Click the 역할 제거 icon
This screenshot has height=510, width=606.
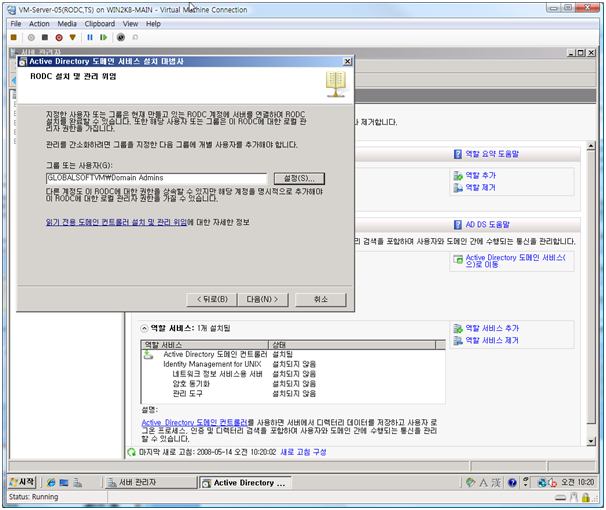[x=458, y=188]
